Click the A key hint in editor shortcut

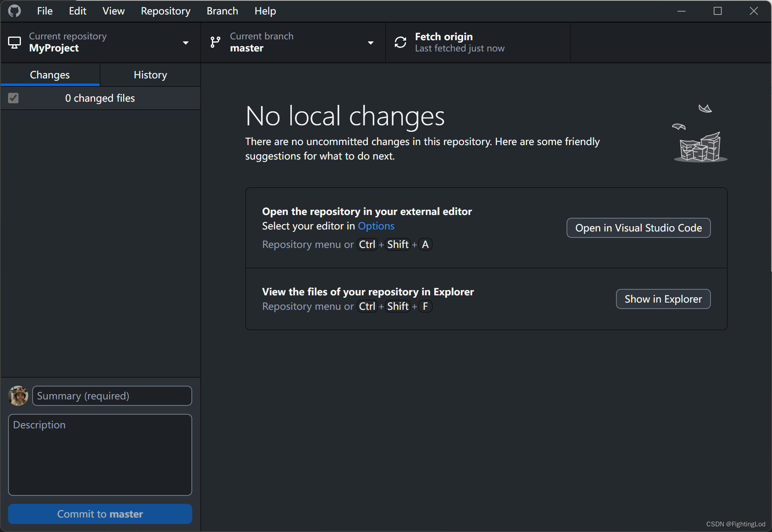425,244
